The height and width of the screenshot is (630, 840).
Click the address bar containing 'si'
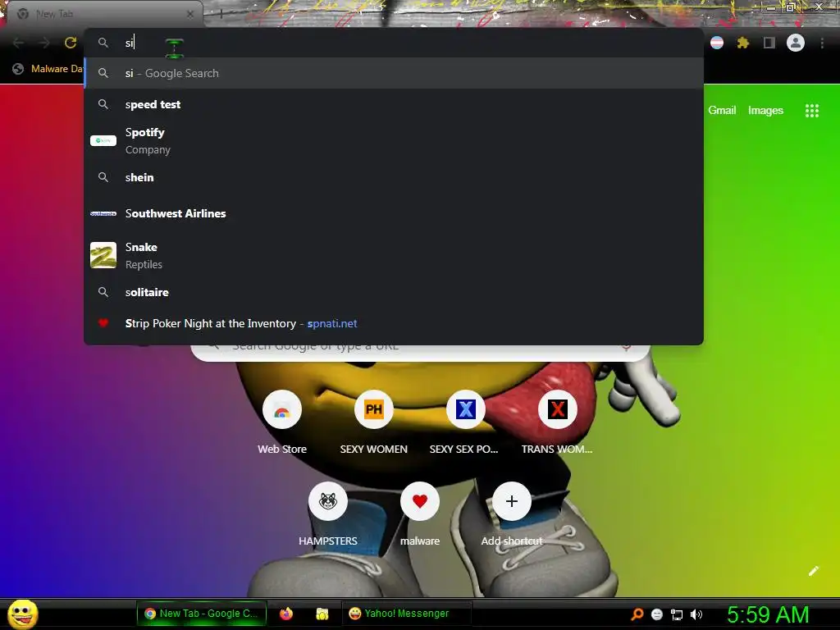coord(394,43)
